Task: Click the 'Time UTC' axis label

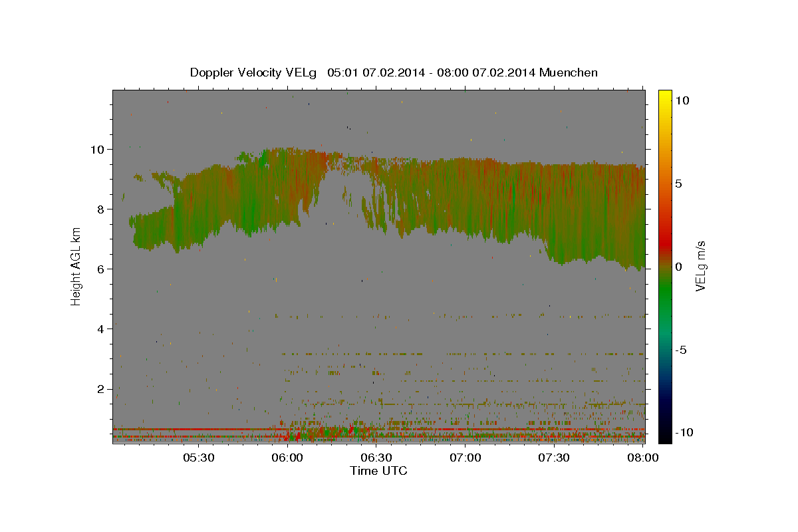Action: click(378, 471)
